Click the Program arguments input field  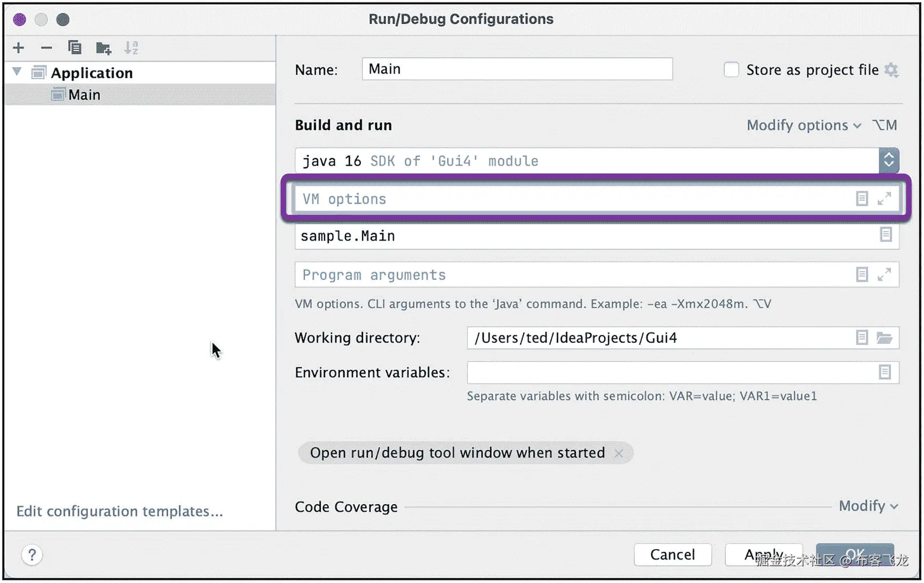[573, 275]
